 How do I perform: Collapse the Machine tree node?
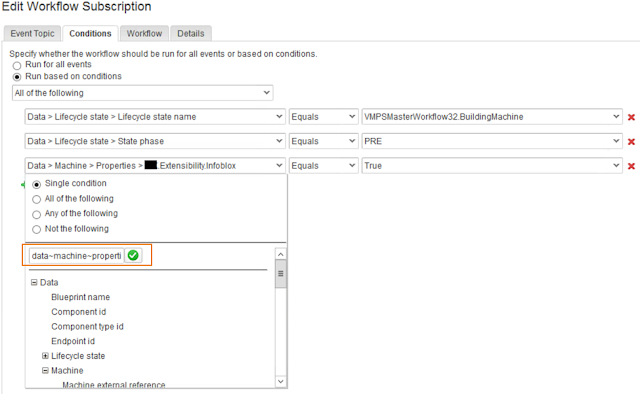pyautogui.click(x=45, y=370)
